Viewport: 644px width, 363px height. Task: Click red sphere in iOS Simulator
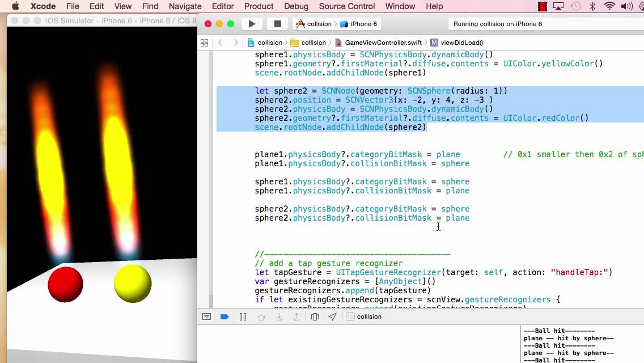point(65,284)
